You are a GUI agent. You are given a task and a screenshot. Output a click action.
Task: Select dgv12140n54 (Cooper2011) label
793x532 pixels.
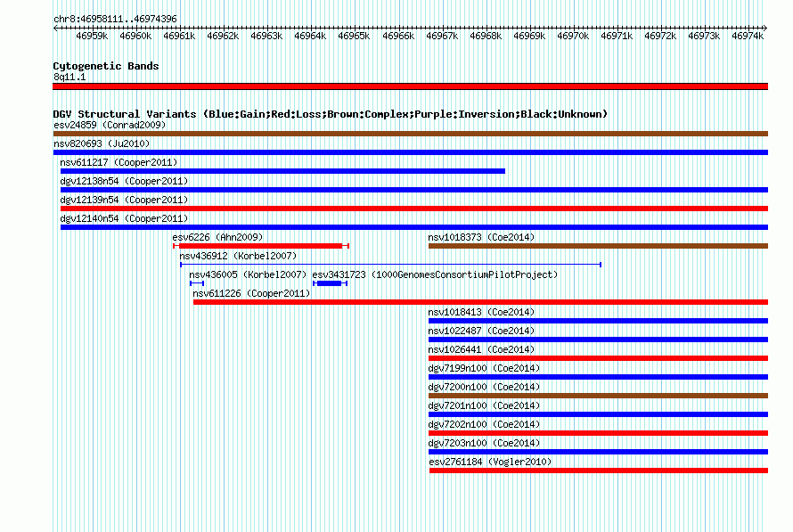point(124,218)
